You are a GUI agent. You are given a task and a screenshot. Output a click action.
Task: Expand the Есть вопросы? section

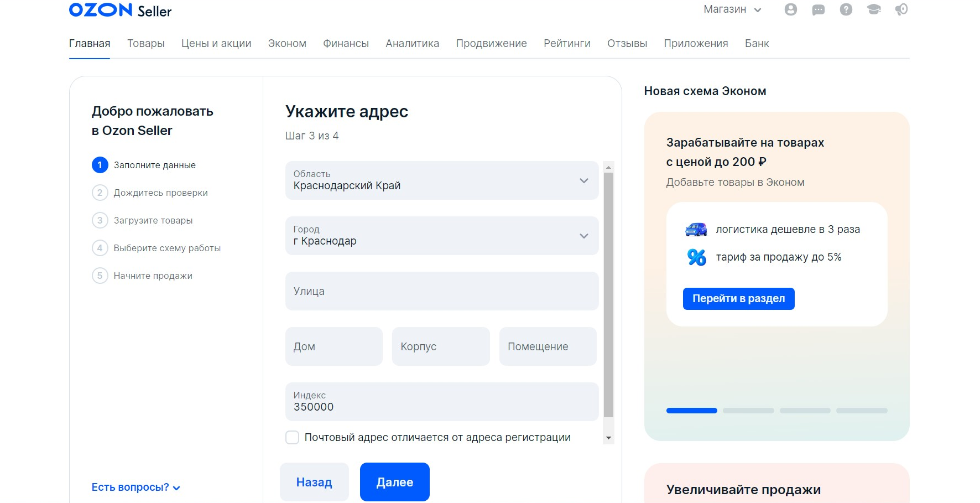pos(135,488)
